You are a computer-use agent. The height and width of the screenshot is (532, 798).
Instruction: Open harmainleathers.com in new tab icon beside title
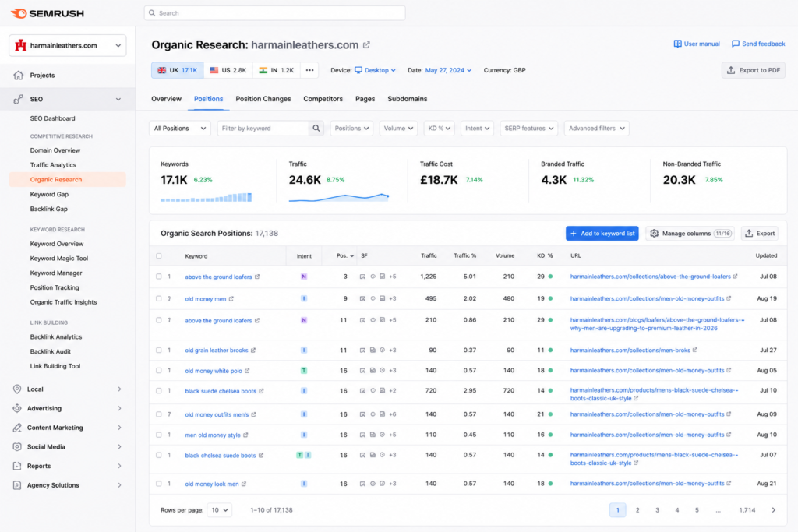point(366,44)
